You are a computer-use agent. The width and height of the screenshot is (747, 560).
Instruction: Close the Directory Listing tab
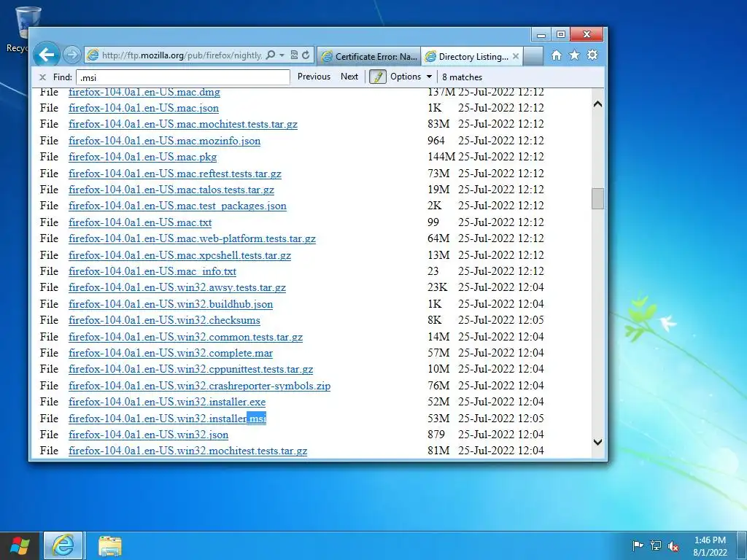pos(516,56)
